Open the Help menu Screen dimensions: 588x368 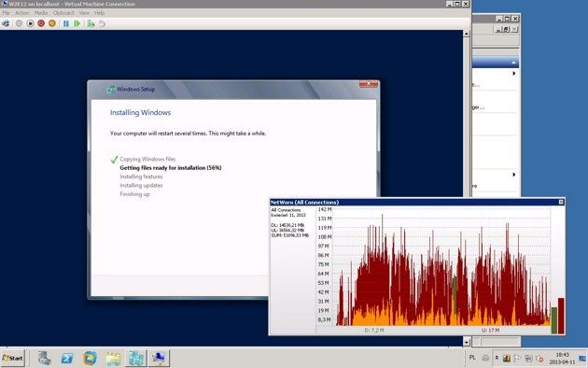coord(99,13)
